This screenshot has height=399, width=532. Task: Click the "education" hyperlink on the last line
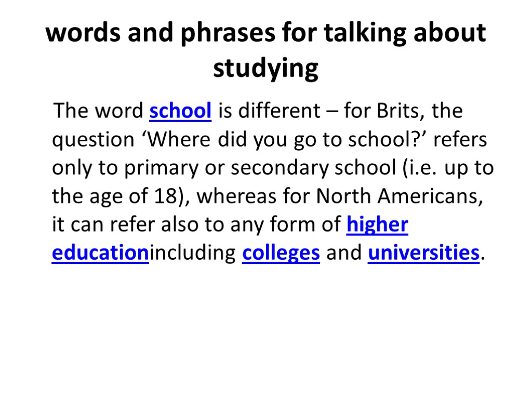pyautogui.click(x=100, y=254)
